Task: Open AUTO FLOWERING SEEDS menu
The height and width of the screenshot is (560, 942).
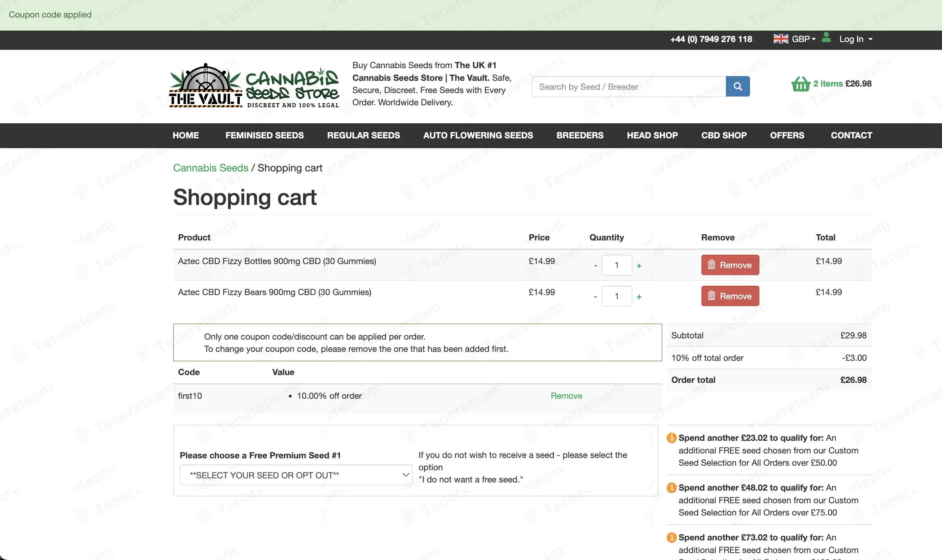Action: pos(478,136)
